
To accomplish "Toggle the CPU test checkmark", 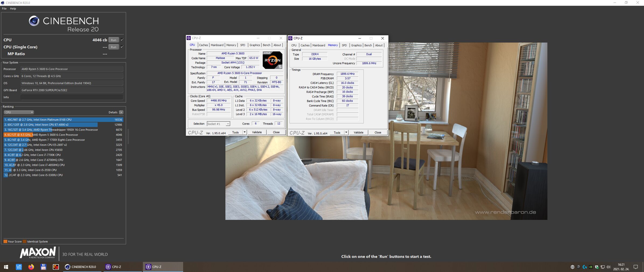I will click(x=122, y=40).
